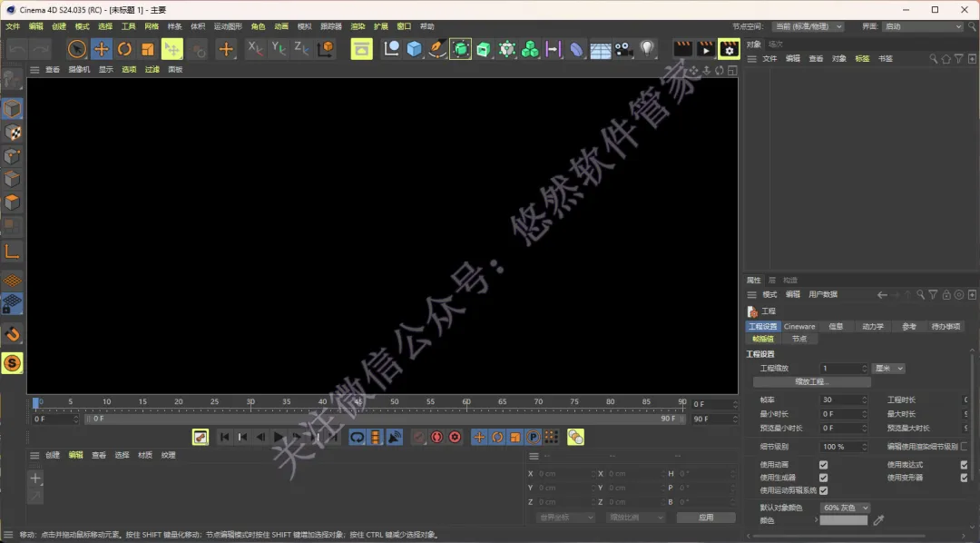Toggle the Snap S icon in sidebar
Viewport: 980px width, 543px height.
point(12,363)
